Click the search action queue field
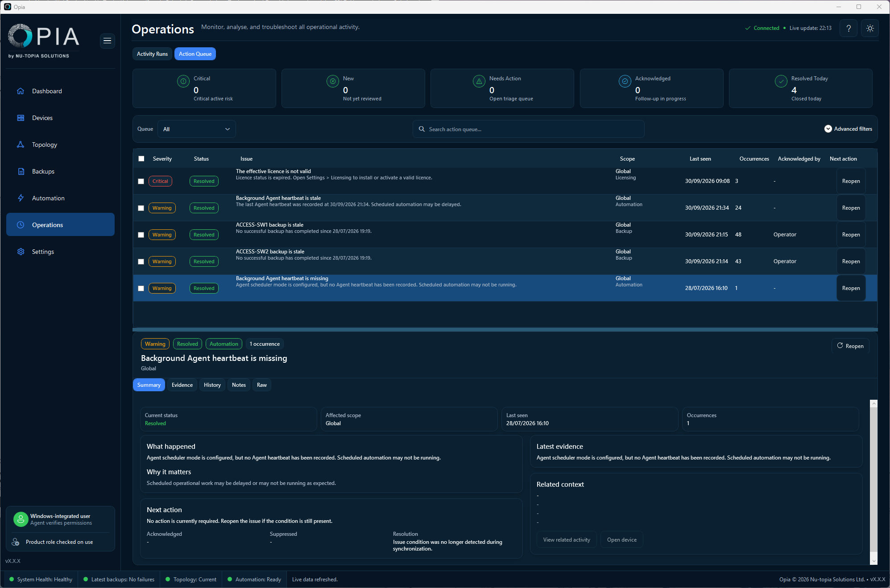This screenshot has width=890, height=588. 529,129
